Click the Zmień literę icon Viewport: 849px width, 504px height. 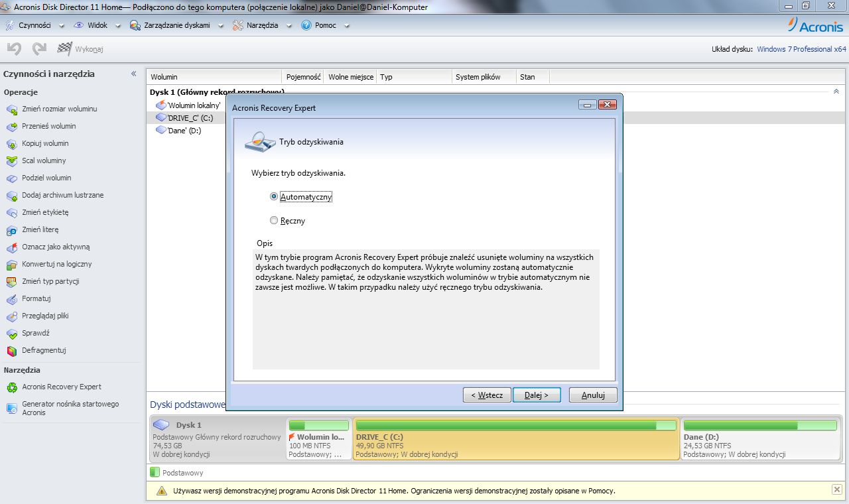pos(11,230)
